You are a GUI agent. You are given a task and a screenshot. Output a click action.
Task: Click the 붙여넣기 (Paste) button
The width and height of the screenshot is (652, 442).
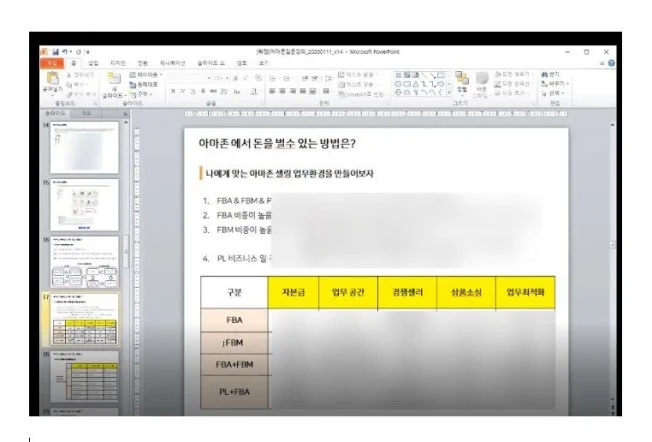coord(53,82)
